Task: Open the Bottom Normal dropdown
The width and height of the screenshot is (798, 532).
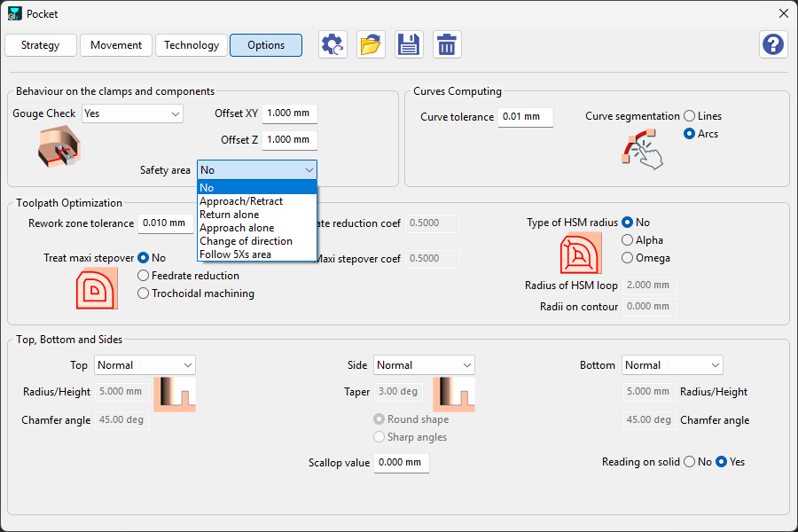Action: pyautogui.click(x=672, y=365)
